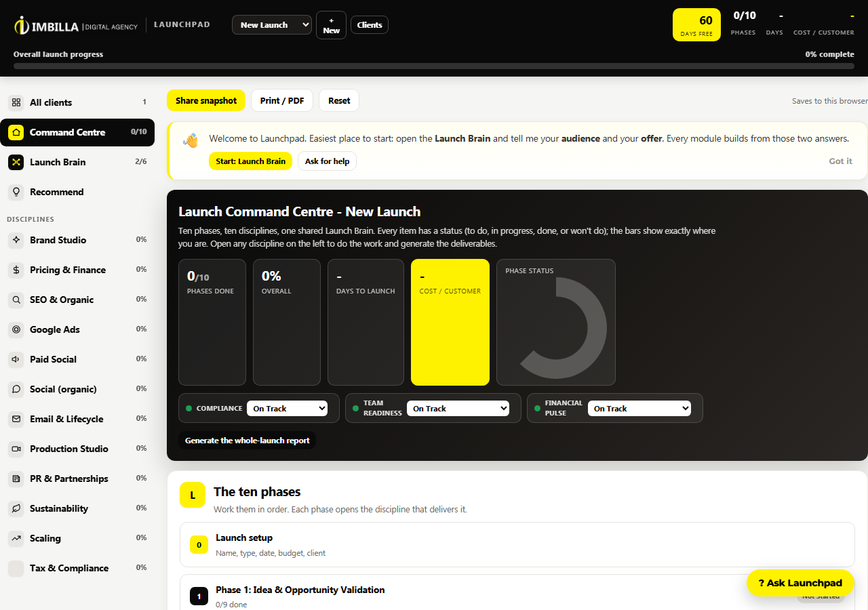Image resolution: width=868 pixels, height=610 pixels.
Task: Open the Financial Pulse status dropdown
Action: click(639, 409)
